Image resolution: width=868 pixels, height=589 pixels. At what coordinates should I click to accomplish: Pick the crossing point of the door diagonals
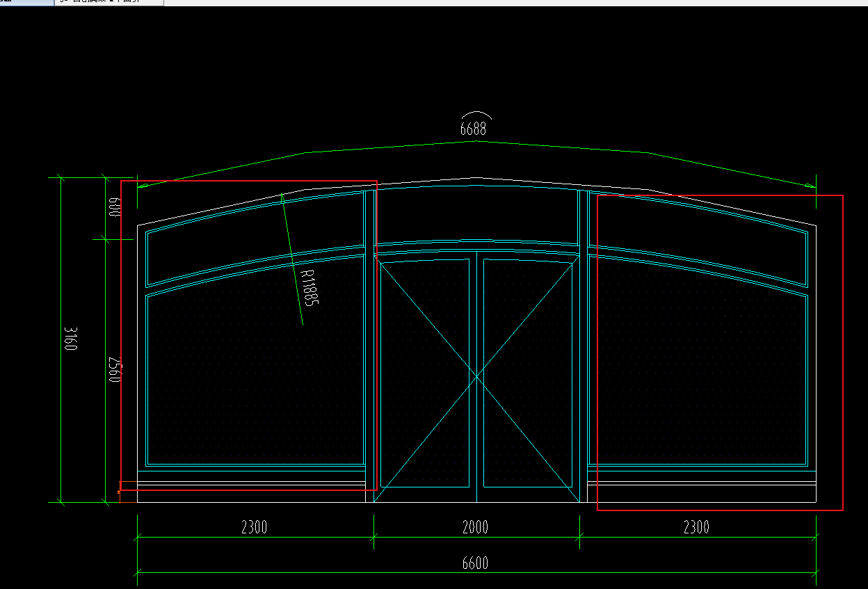476,378
